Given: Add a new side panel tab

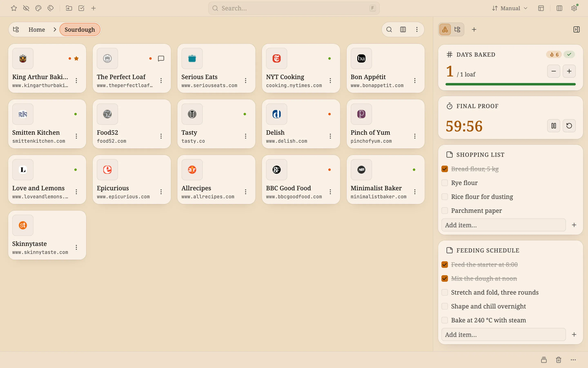Looking at the screenshot, I should tap(474, 29).
